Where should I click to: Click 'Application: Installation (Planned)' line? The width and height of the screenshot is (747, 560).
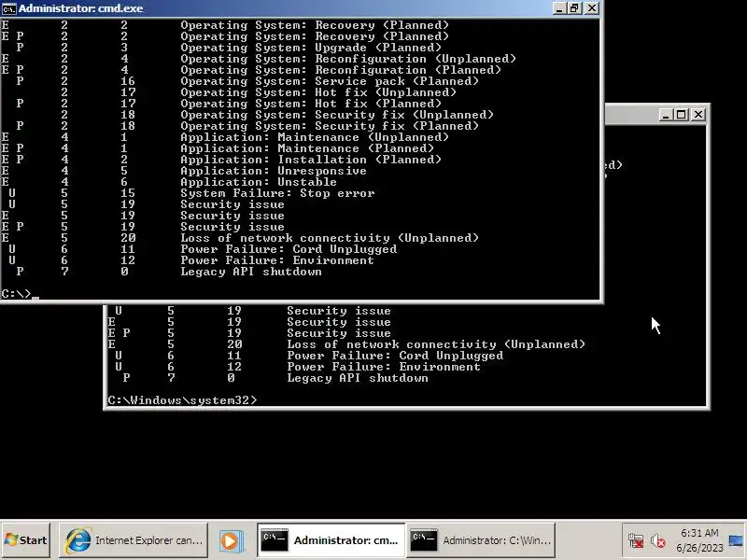[311, 160]
